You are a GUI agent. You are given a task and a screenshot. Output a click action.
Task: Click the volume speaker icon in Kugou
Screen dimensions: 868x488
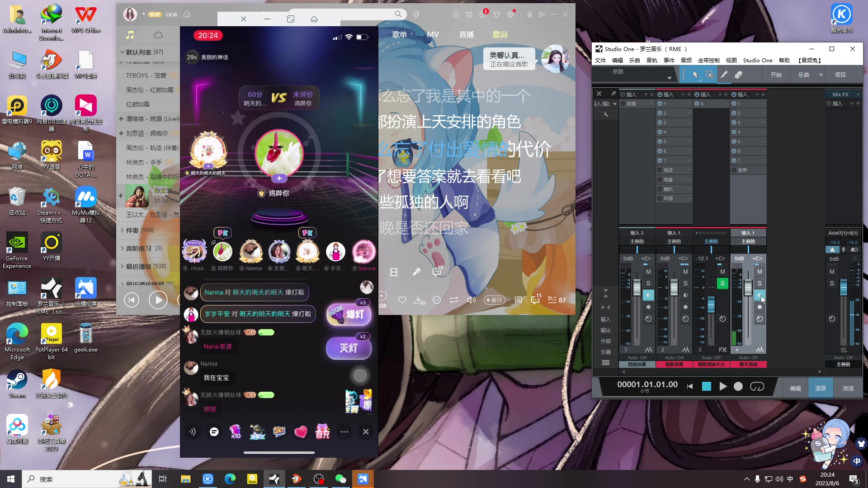pos(471,300)
